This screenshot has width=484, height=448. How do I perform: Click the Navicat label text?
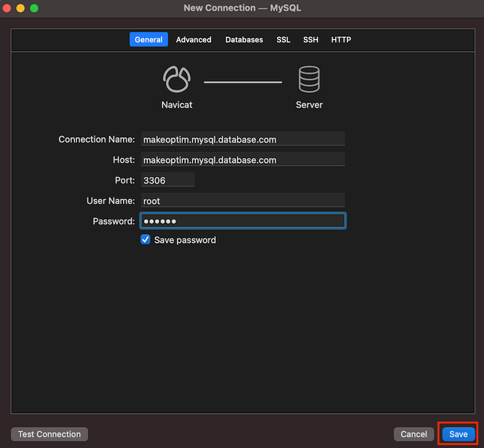click(x=177, y=105)
